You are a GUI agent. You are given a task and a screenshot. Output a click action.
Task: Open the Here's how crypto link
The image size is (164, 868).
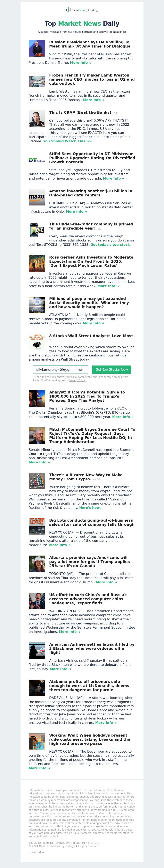coord(90,508)
